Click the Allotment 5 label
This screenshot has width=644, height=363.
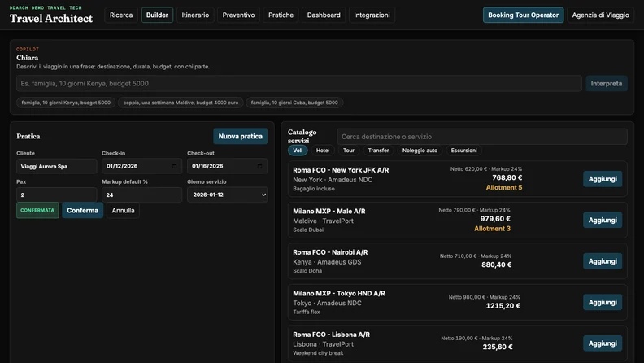[x=504, y=187]
